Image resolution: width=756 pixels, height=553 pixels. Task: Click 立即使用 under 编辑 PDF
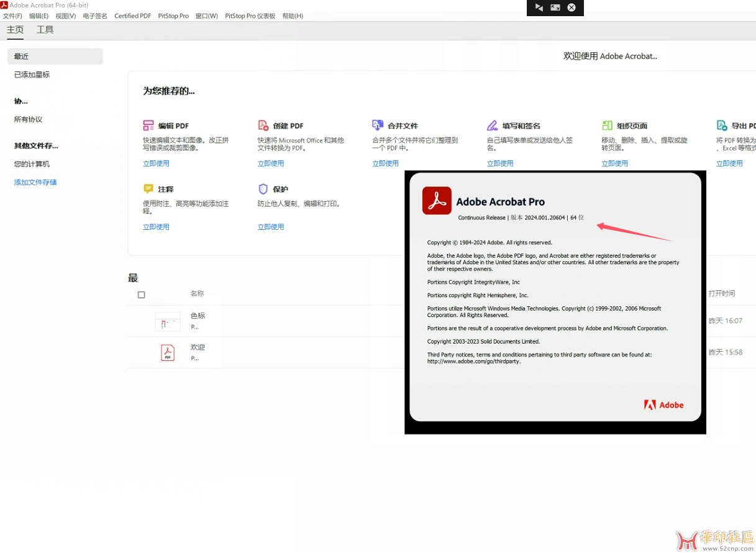point(156,163)
